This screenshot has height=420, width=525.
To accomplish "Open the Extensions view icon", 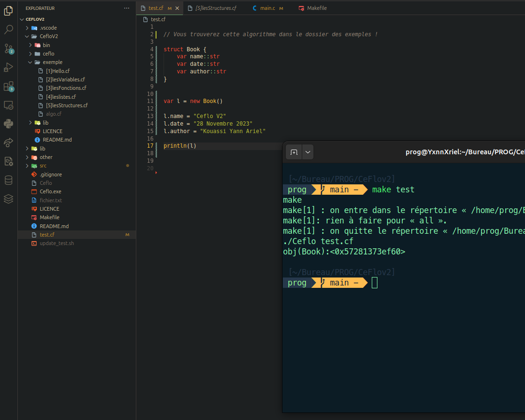I will pos(8,87).
